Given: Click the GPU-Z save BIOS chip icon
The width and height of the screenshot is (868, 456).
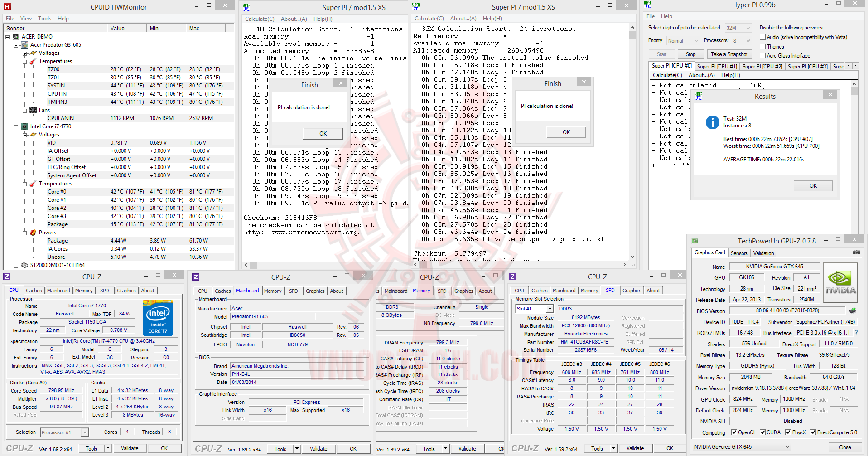Looking at the screenshot, I should [x=853, y=310].
